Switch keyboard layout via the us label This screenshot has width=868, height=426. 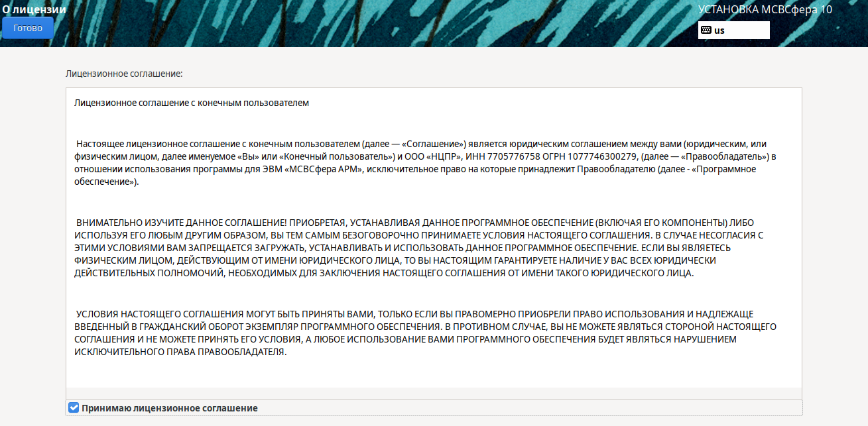point(719,30)
